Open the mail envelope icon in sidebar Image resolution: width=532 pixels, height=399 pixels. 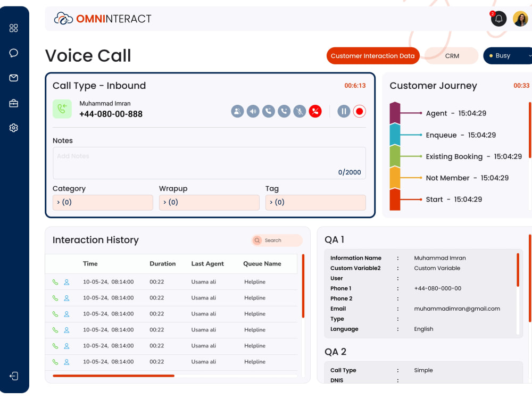[14, 78]
